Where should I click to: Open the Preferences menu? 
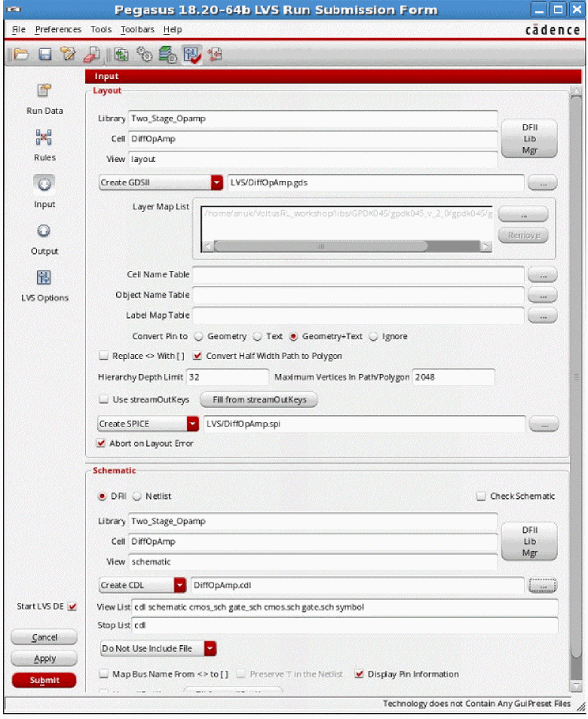click(x=58, y=30)
